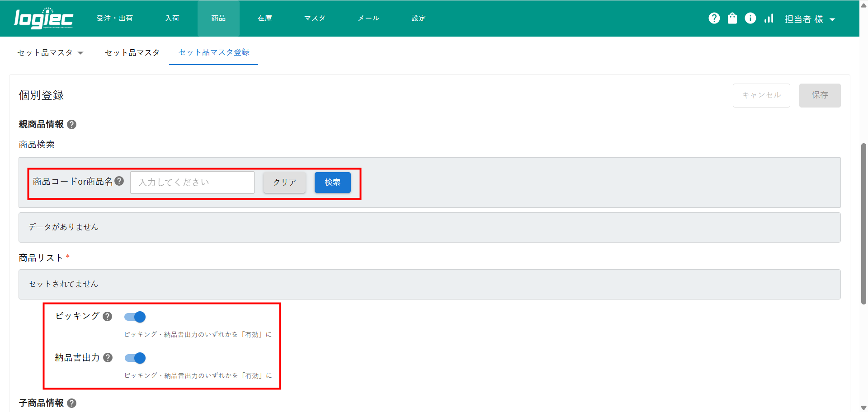This screenshot has width=868, height=412.
Task: Click the logiec logo
Action: (43, 19)
